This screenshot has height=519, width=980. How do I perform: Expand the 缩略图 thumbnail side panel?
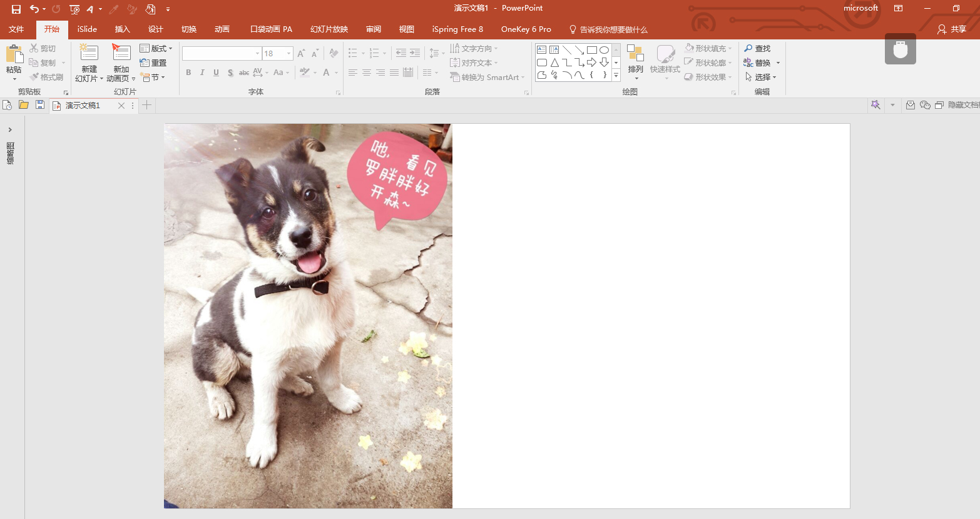pos(10,130)
